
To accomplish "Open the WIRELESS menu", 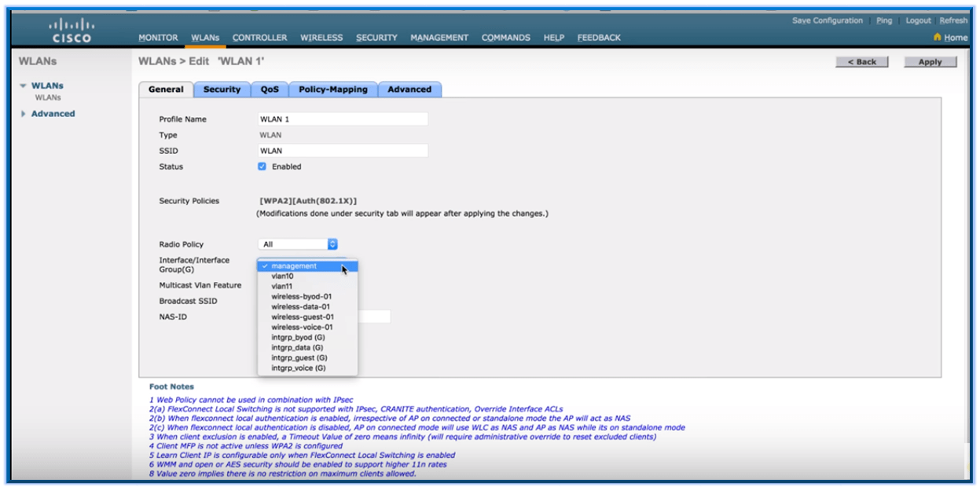I will pyautogui.click(x=321, y=36).
